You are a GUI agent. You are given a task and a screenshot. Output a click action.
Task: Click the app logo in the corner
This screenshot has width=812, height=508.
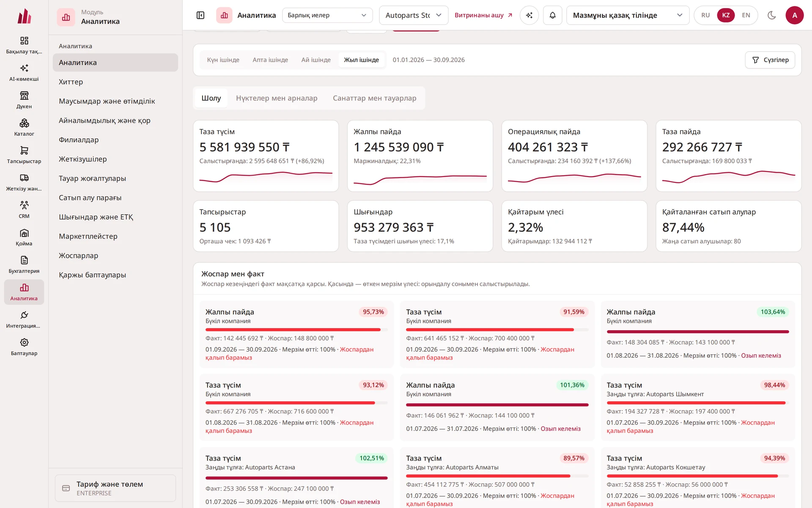[x=24, y=16]
